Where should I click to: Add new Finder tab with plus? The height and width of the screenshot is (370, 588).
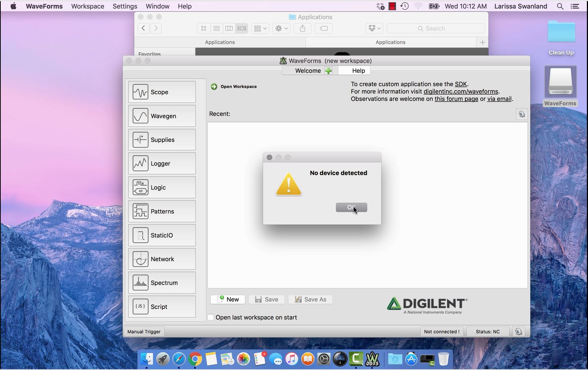(x=483, y=42)
